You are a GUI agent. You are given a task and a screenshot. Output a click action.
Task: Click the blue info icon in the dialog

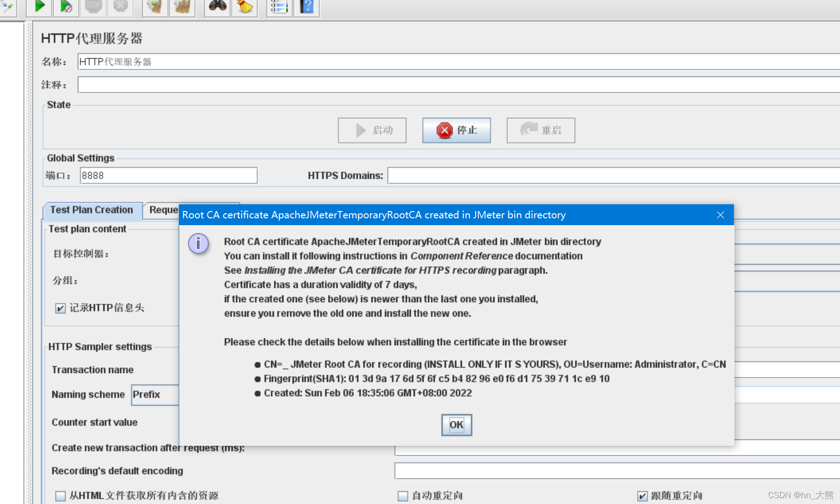[198, 244]
